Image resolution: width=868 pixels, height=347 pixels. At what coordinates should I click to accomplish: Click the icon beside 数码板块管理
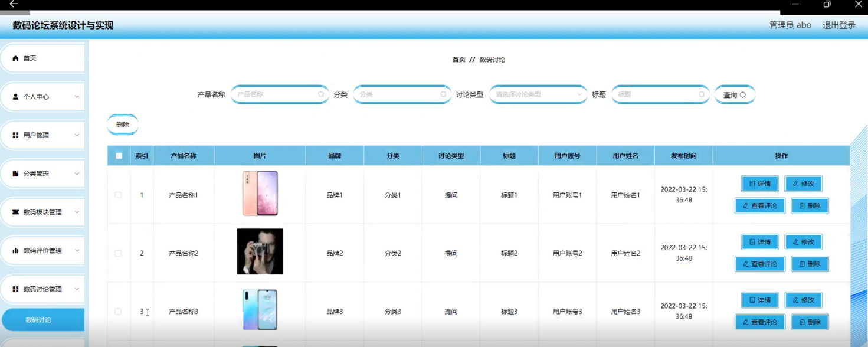click(16, 212)
